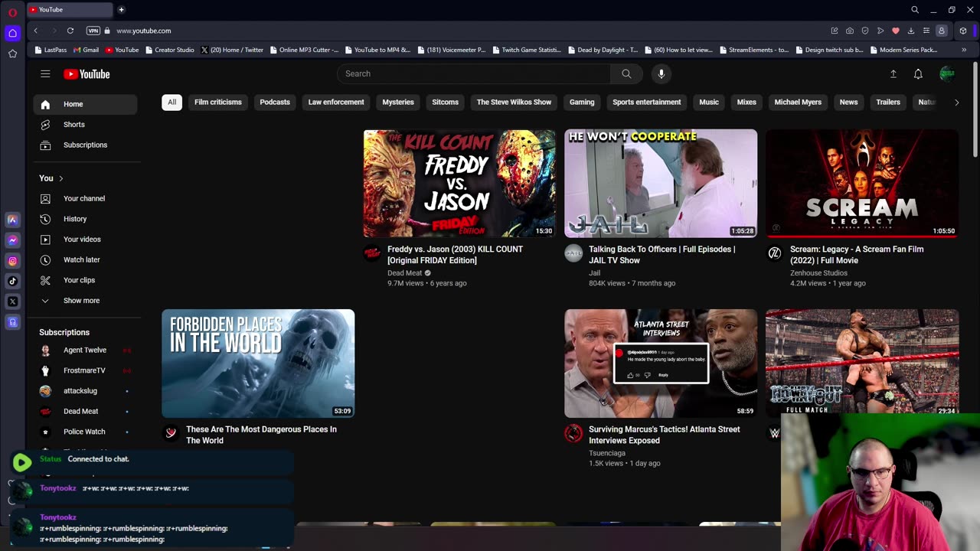
Task: Click the green play button by Status
Action: click(21, 461)
